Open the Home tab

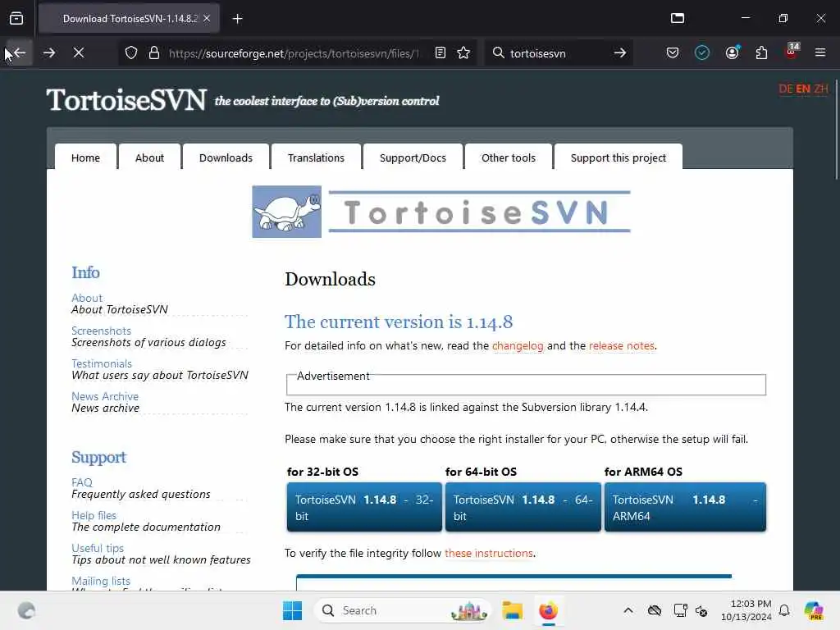[85, 157]
